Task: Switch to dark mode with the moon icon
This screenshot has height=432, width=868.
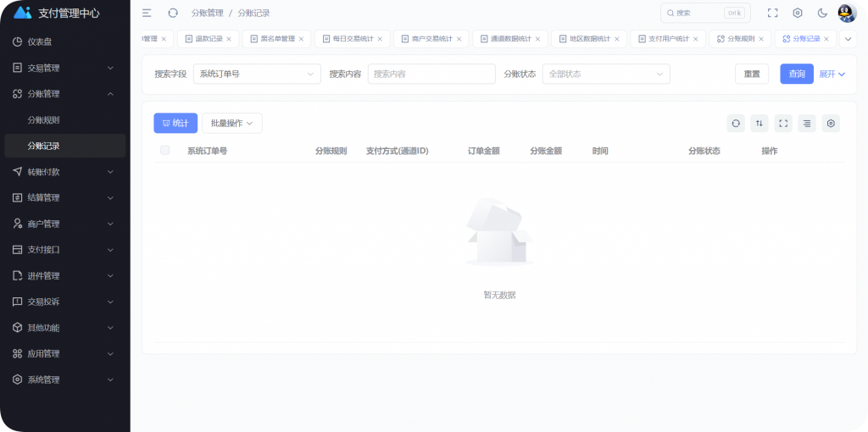Action: pyautogui.click(x=822, y=14)
